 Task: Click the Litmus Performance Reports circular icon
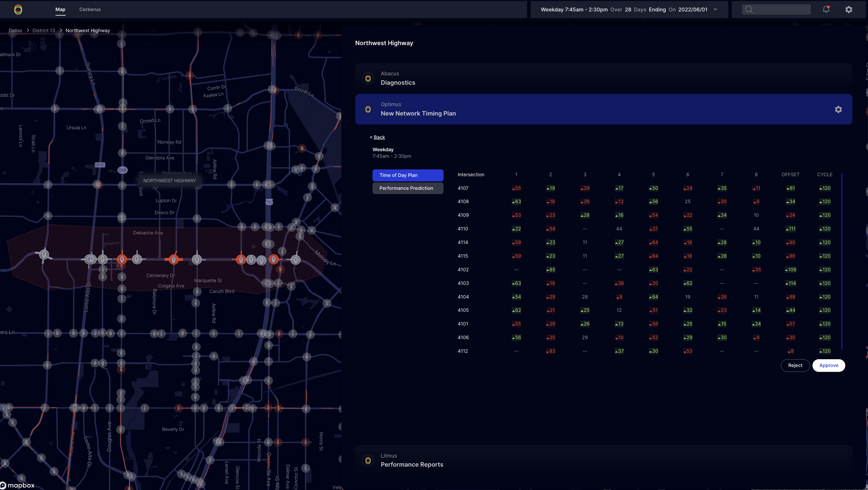(368, 460)
